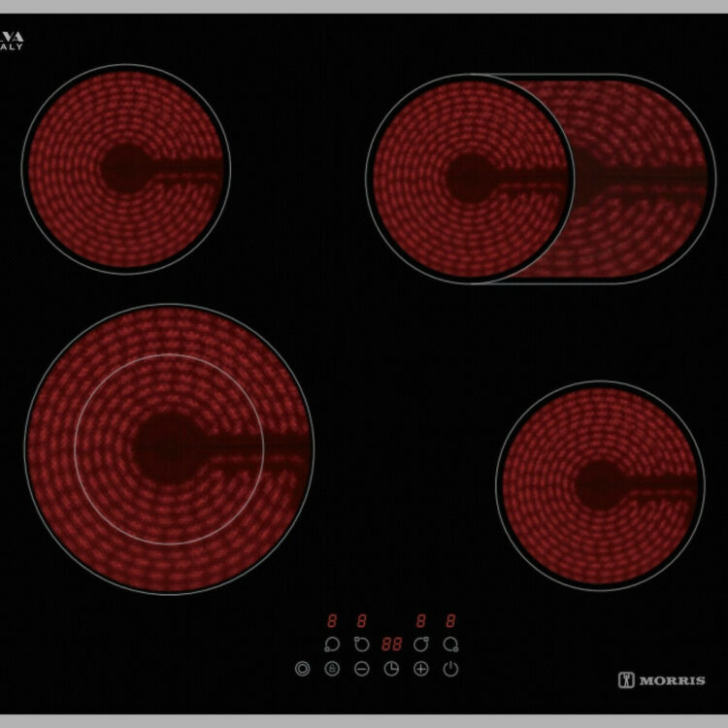Select the bottom-right zone selector icon
728x728 pixels.
[450, 645]
